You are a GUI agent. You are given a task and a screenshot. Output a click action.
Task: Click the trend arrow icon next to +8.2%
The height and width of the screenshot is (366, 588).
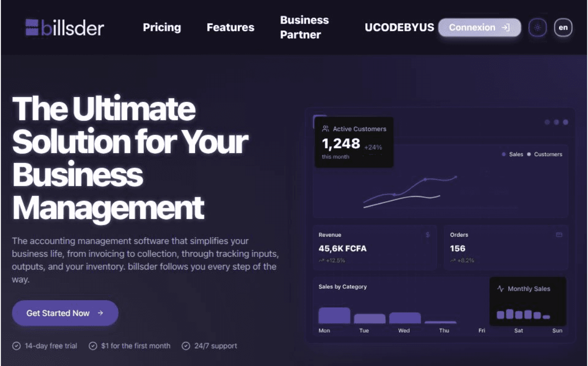coord(453,260)
